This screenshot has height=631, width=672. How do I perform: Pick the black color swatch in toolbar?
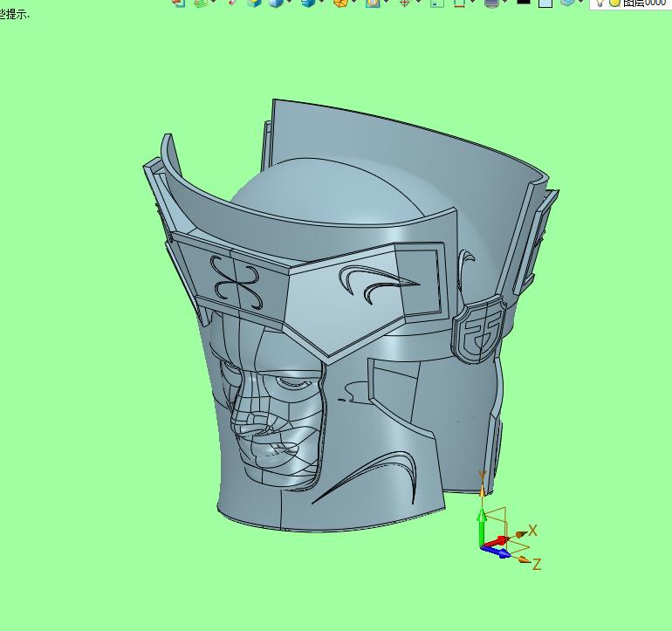pos(524,2)
